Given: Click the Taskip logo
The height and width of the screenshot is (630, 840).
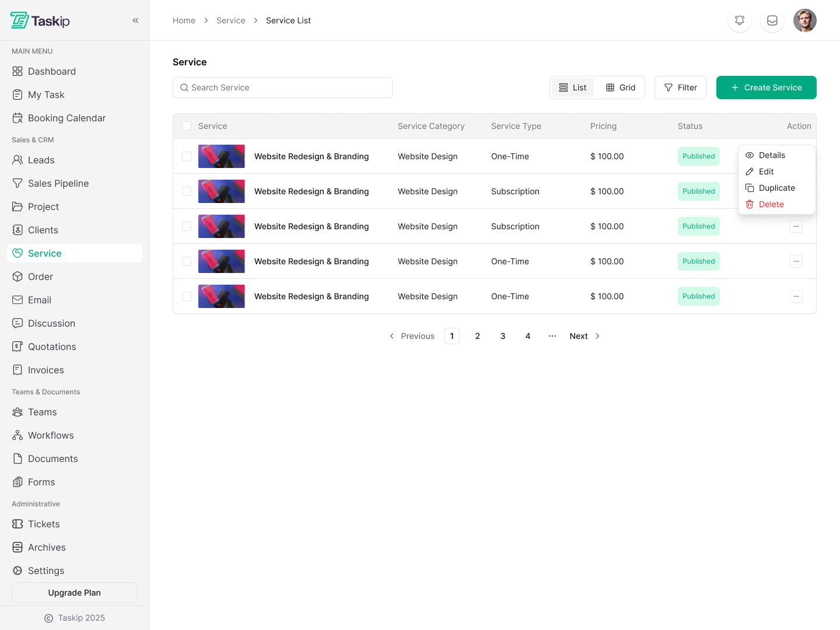Looking at the screenshot, I should click(x=40, y=20).
